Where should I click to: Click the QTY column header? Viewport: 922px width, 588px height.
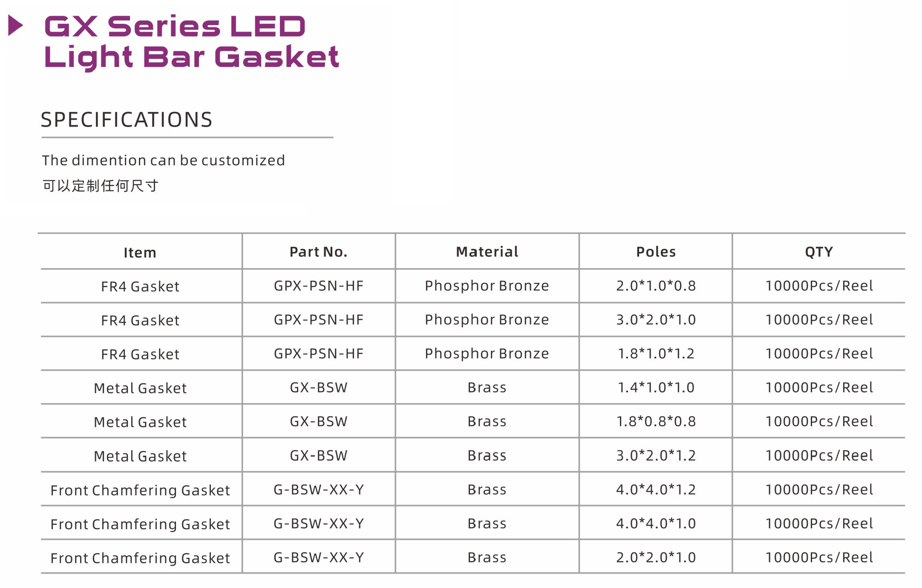(818, 252)
